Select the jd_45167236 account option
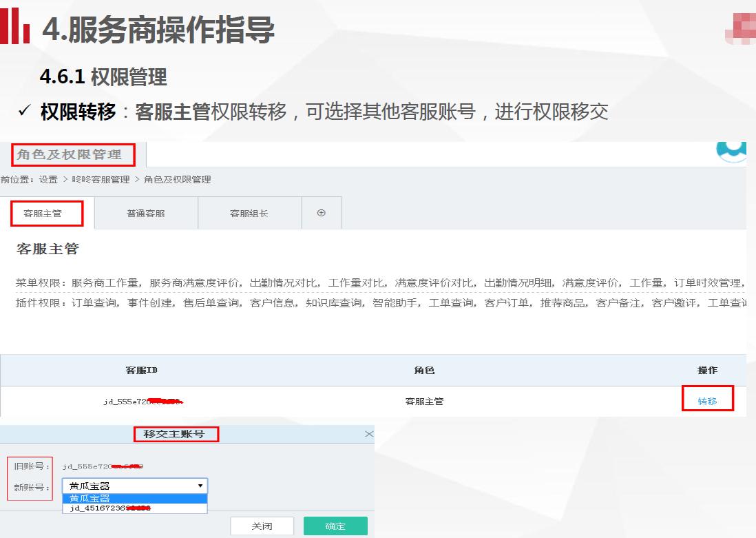Screen dimensions: 756x538 tap(110, 509)
